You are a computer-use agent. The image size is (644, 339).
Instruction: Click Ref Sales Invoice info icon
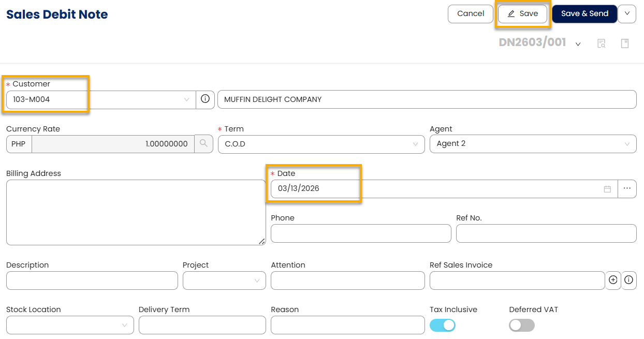tap(629, 280)
